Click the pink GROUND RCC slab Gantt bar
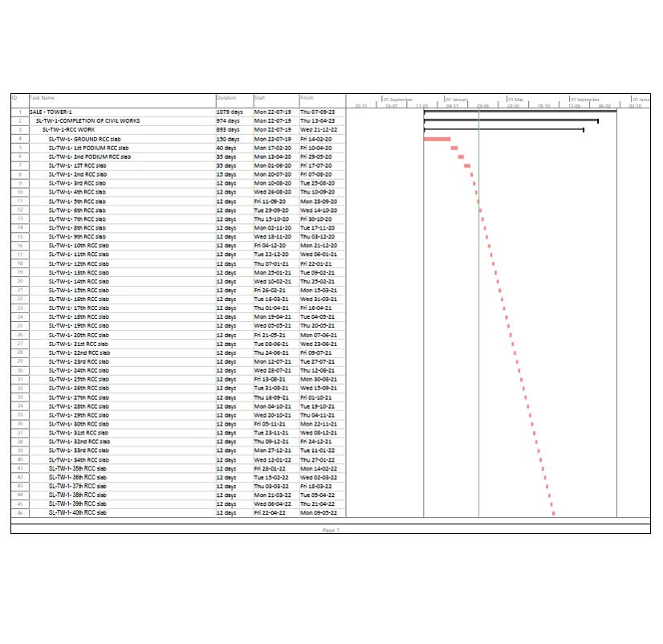 (x=436, y=139)
